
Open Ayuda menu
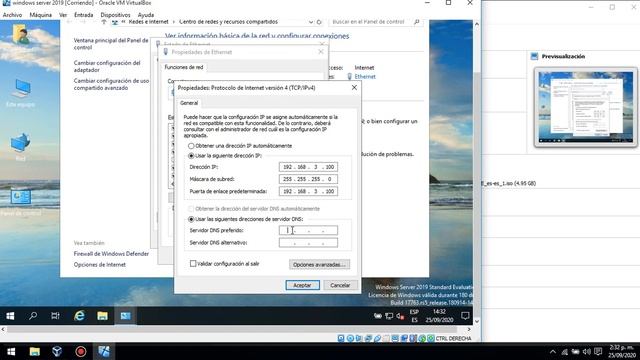tap(146, 15)
